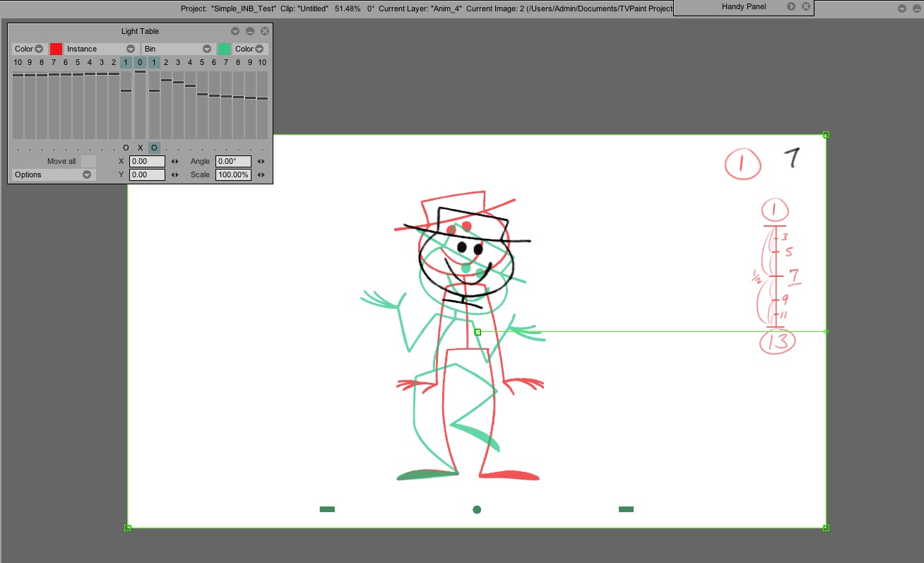Click the Light Table title bar text
The image size is (924, 563).
(x=140, y=31)
